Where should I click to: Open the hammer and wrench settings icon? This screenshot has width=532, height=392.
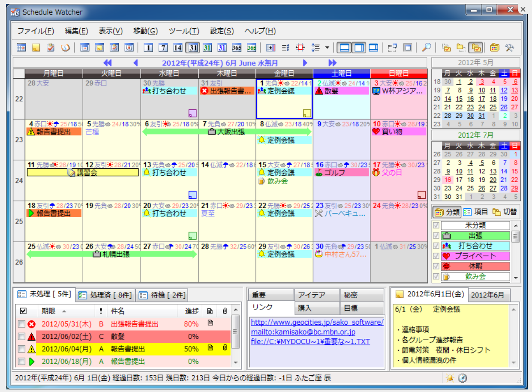[x=510, y=48]
